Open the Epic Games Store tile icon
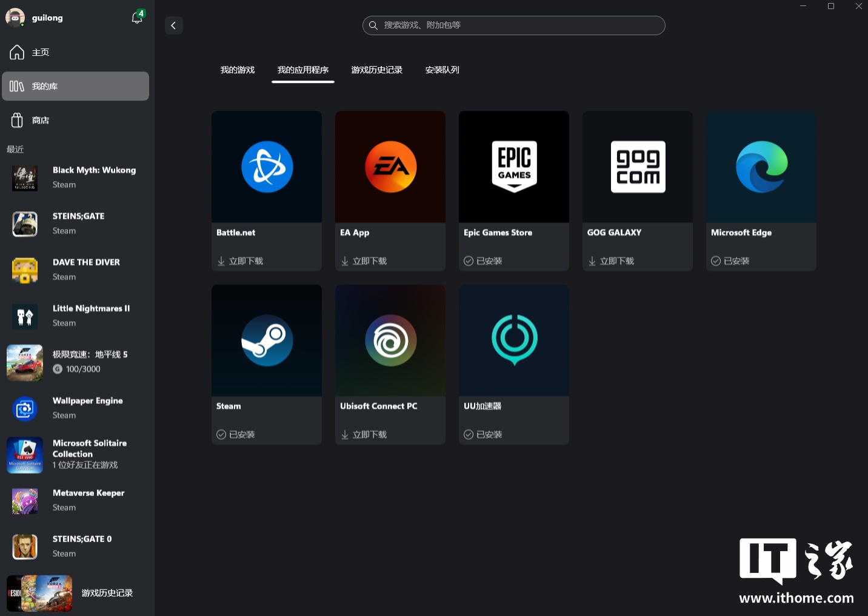Image resolution: width=868 pixels, height=616 pixels. pyautogui.click(x=514, y=167)
